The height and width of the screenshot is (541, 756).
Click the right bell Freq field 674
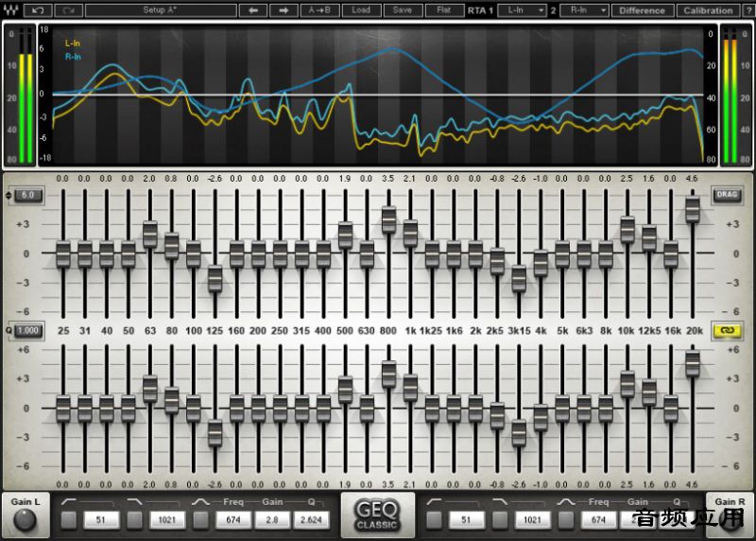[598, 520]
